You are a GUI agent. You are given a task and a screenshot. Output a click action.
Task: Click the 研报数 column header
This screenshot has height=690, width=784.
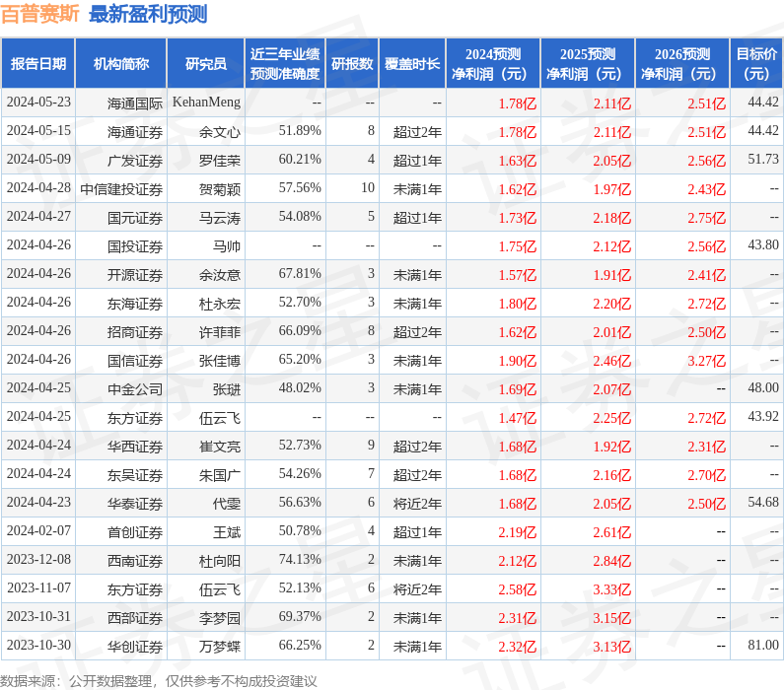352,63
